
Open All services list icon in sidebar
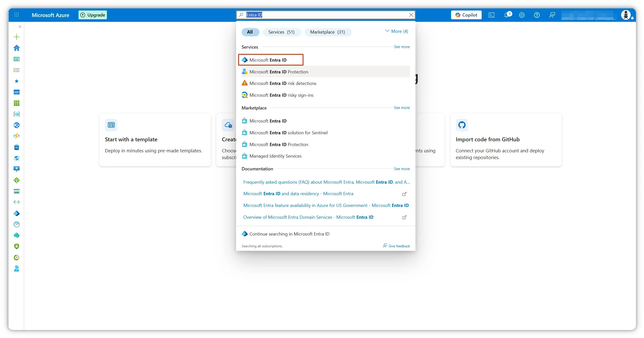(x=17, y=70)
